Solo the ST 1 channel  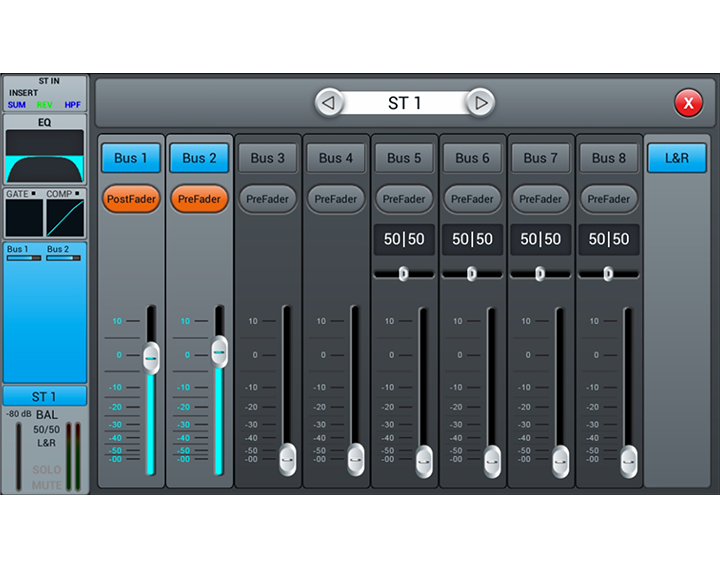coord(46,470)
